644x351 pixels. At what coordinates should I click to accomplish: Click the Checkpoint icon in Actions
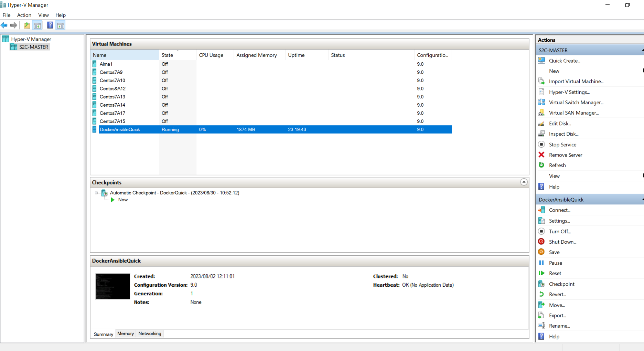pyautogui.click(x=541, y=284)
